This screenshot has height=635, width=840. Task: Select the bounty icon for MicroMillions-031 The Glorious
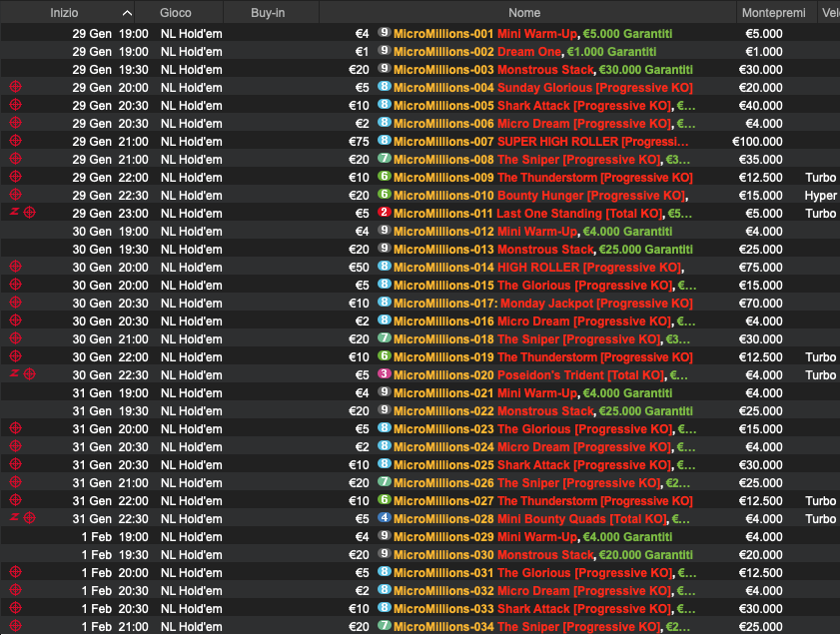pos(16,572)
